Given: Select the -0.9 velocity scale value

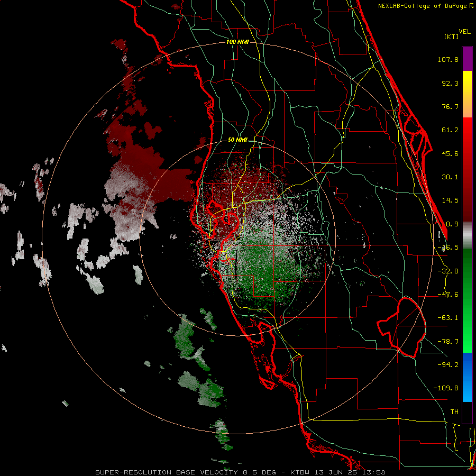Looking at the screenshot, I should pos(450,224).
